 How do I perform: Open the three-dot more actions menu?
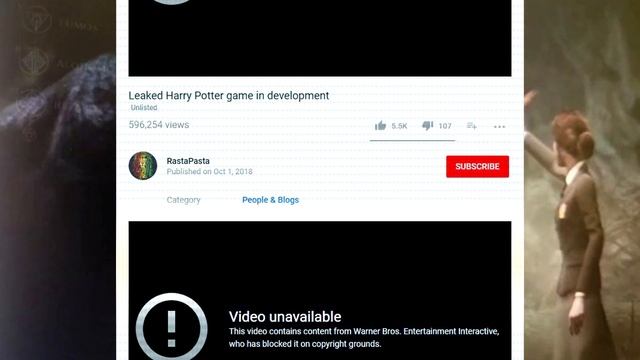click(500, 127)
